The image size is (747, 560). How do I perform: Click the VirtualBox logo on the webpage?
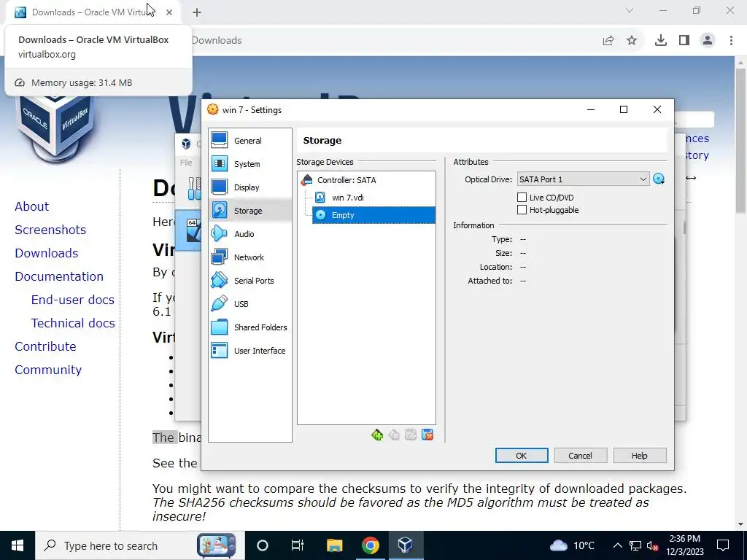(55, 128)
